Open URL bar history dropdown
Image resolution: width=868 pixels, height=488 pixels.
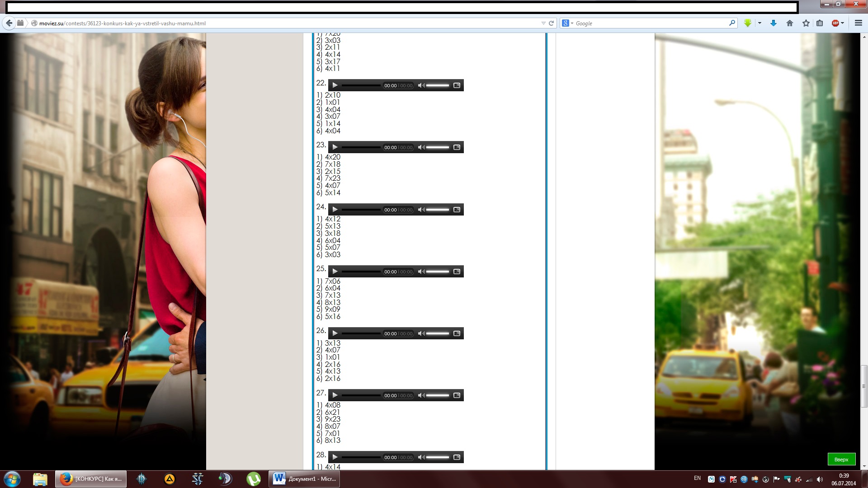(543, 23)
